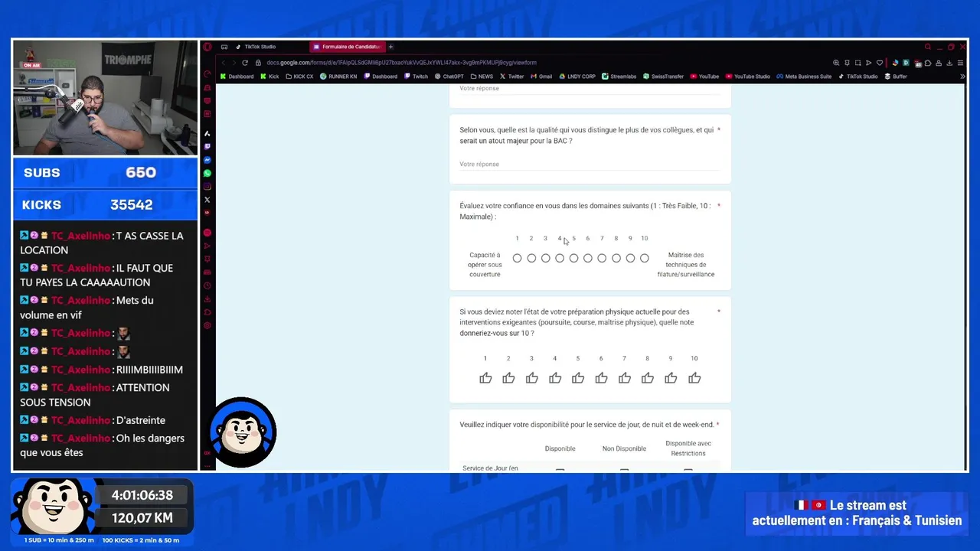The image size is (980, 551).
Task: Open Extensions cube in the browser sidebar
Action: point(207,313)
